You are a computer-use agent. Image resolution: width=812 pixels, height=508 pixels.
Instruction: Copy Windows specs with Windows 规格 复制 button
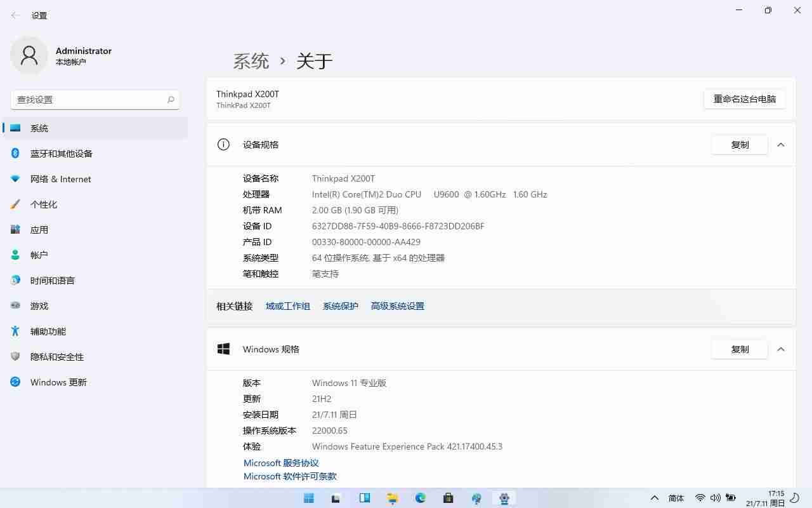[x=740, y=349]
